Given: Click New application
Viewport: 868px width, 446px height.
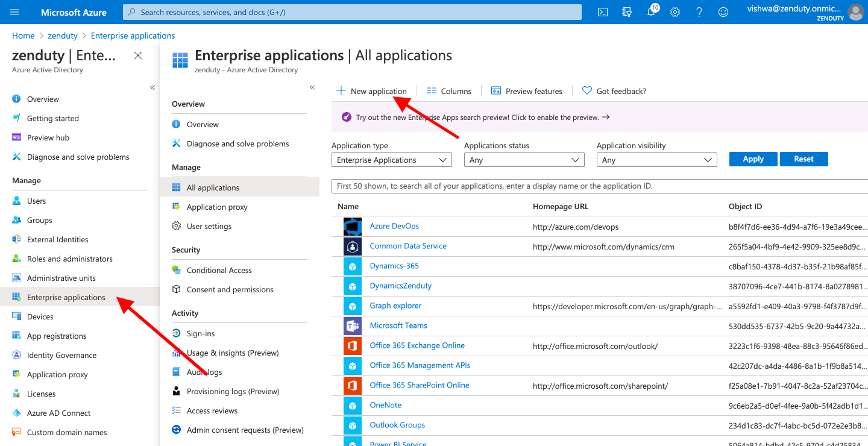Looking at the screenshot, I should coord(371,91).
